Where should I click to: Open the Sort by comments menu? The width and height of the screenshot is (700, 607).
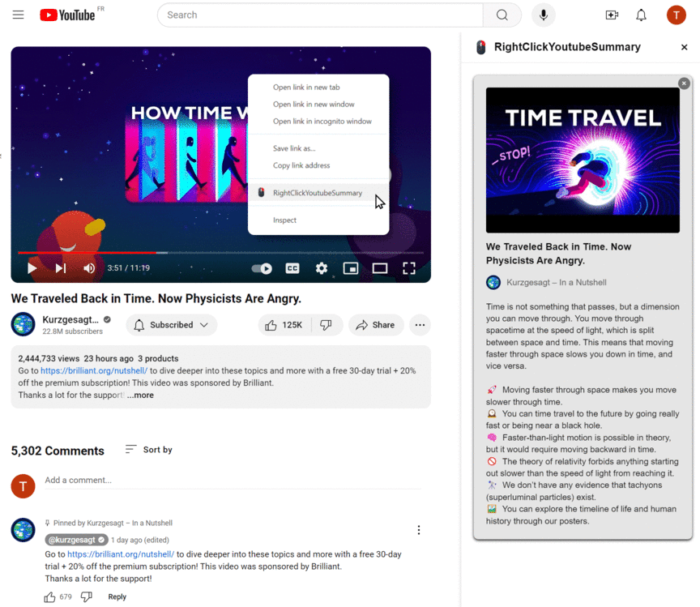coord(149,450)
